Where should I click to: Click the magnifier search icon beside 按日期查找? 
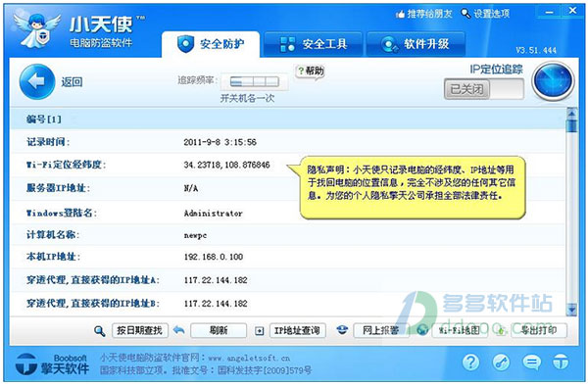click(99, 331)
